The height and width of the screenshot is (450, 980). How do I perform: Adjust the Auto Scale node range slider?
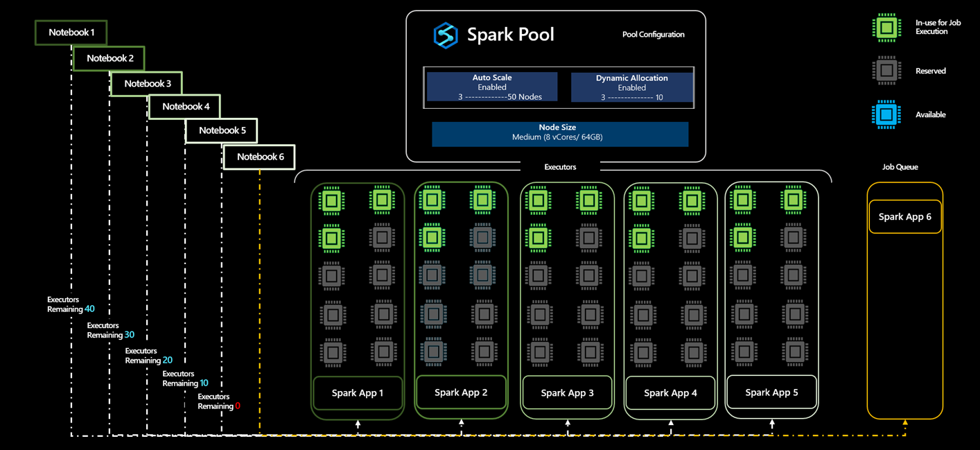[x=491, y=96]
